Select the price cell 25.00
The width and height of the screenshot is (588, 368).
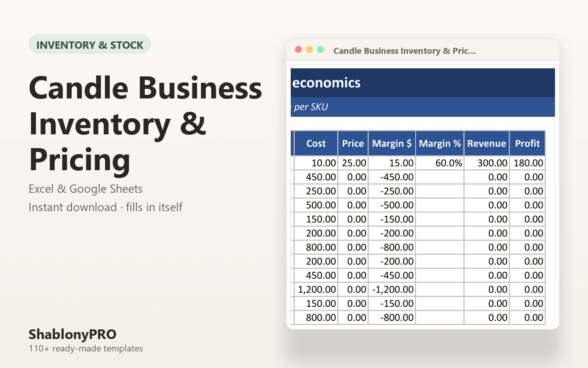point(353,163)
